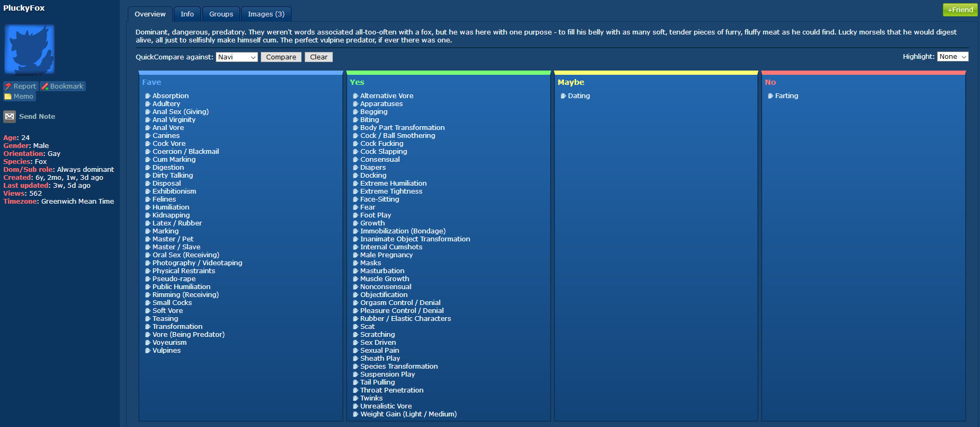Open the Highlight dropdown
980x427 pixels.
(x=952, y=57)
